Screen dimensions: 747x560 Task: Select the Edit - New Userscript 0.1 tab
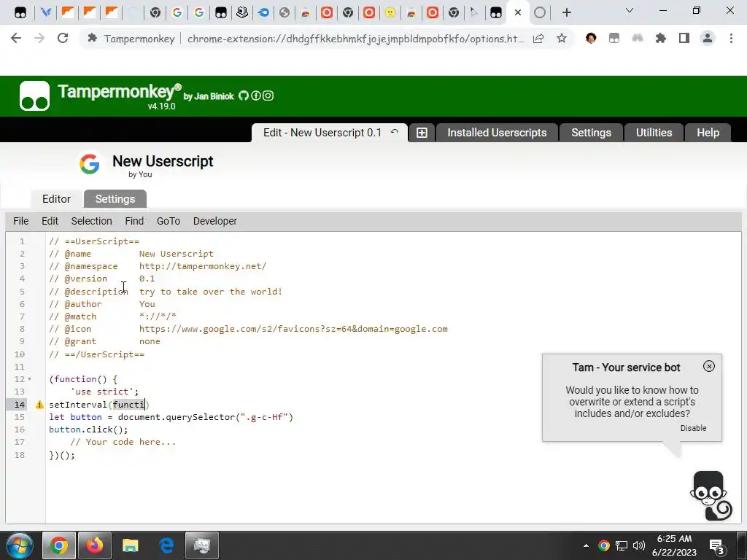click(x=322, y=133)
